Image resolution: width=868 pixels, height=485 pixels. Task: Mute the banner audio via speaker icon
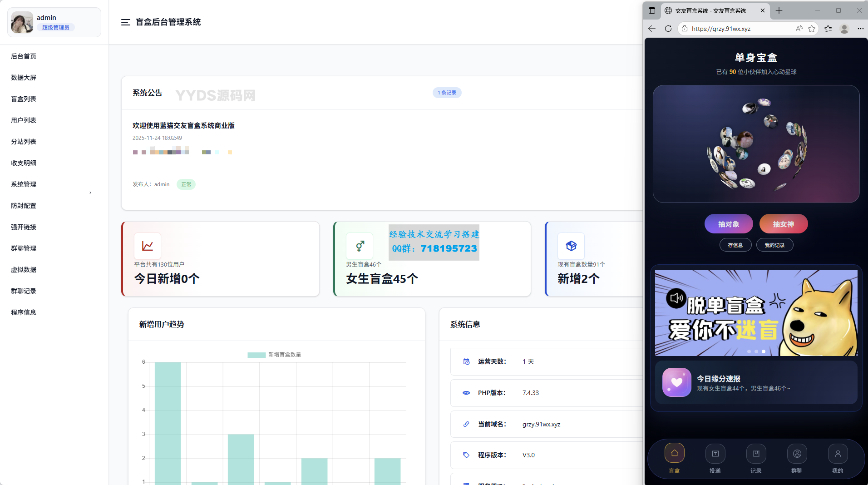tap(676, 298)
